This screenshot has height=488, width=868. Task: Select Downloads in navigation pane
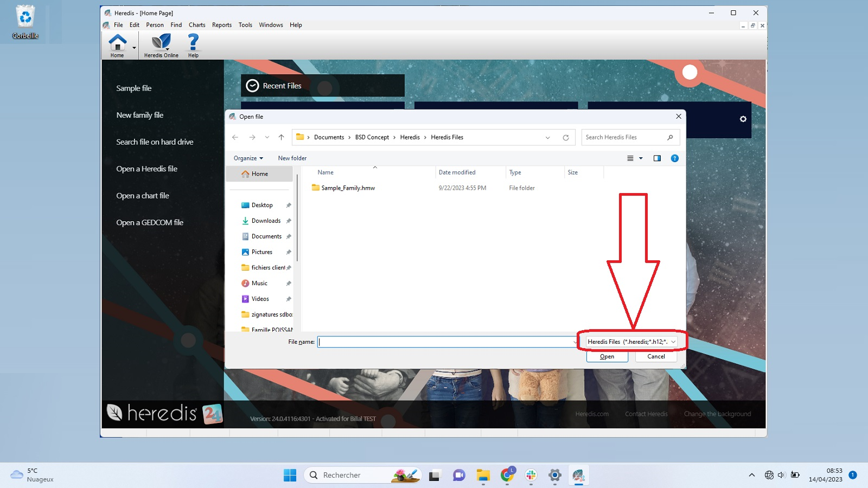tap(266, 221)
